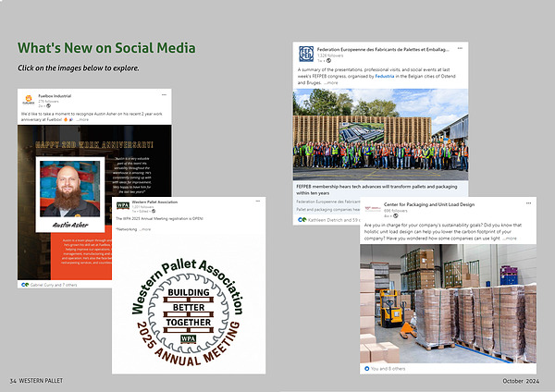Screen dimensions: 555x392
Task: Open the Center for Packaging post menu dots
Action: [528, 203]
